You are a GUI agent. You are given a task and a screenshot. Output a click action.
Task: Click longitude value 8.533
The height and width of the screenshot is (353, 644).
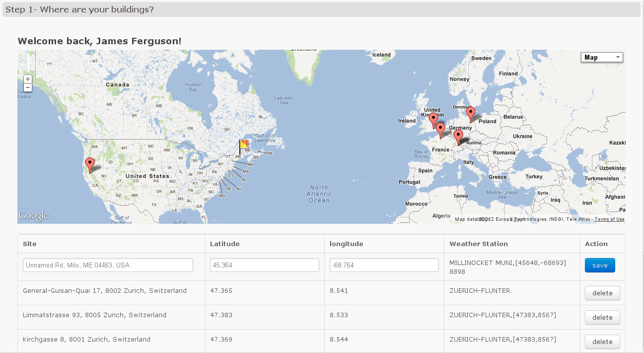coord(339,315)
